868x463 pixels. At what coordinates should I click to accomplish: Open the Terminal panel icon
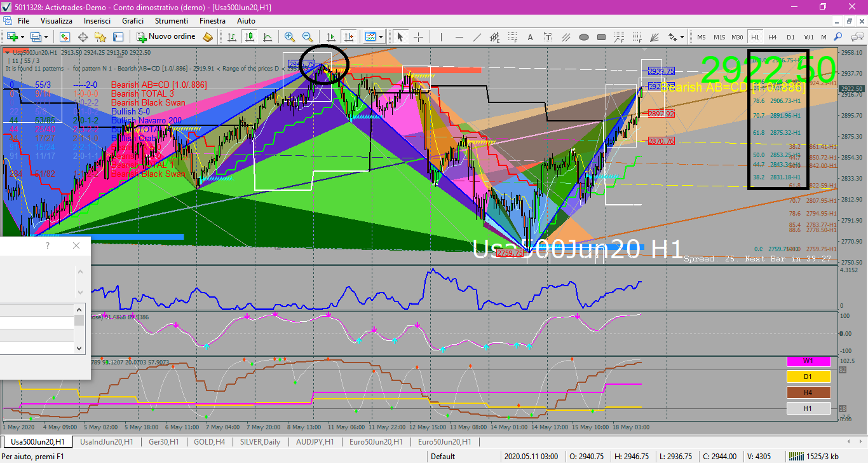pos(118,37)
